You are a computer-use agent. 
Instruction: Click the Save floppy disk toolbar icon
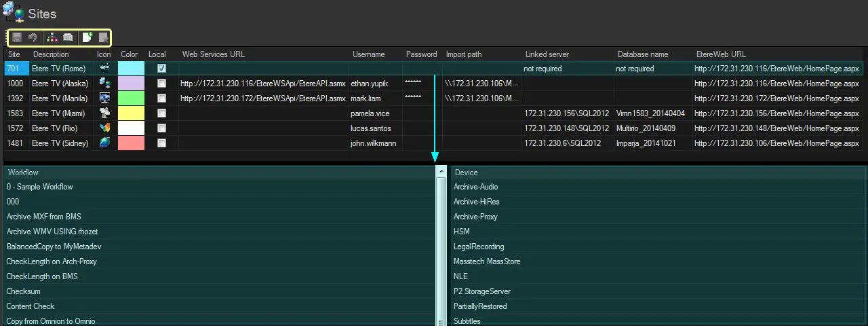click(x=17, y=38)
